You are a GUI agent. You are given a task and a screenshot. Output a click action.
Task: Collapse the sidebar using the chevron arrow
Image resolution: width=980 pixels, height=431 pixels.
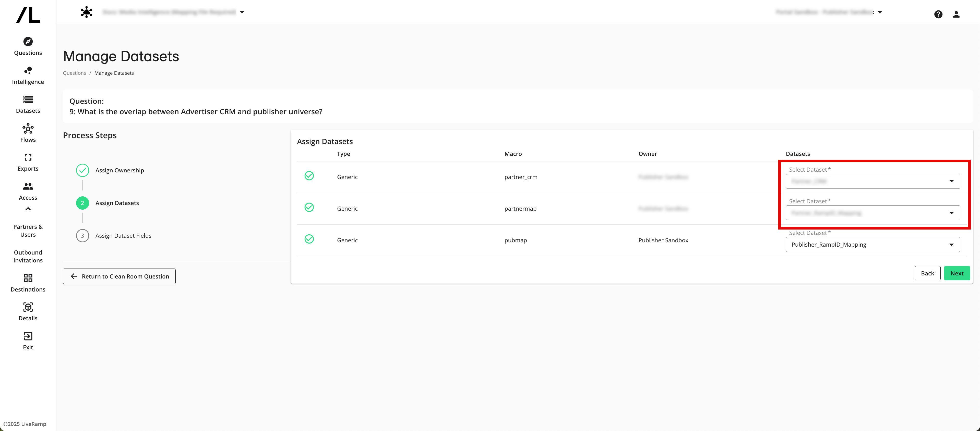click(x=27, y=209)
